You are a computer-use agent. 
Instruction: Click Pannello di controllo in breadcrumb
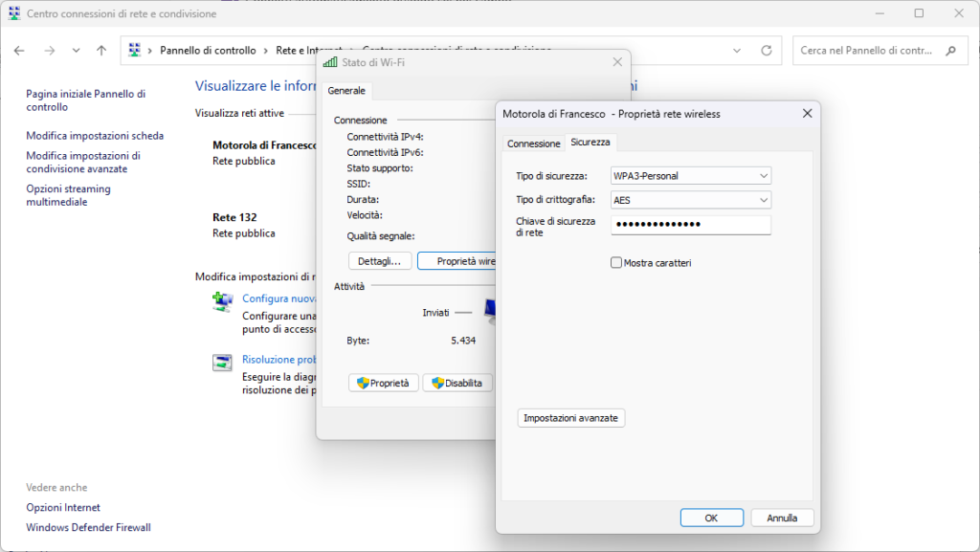coord(208,51)
